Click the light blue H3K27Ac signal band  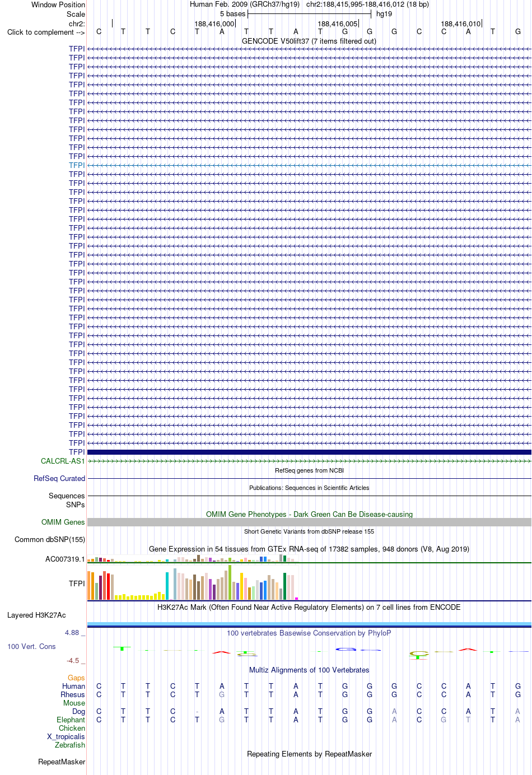[x=309, y=624]
